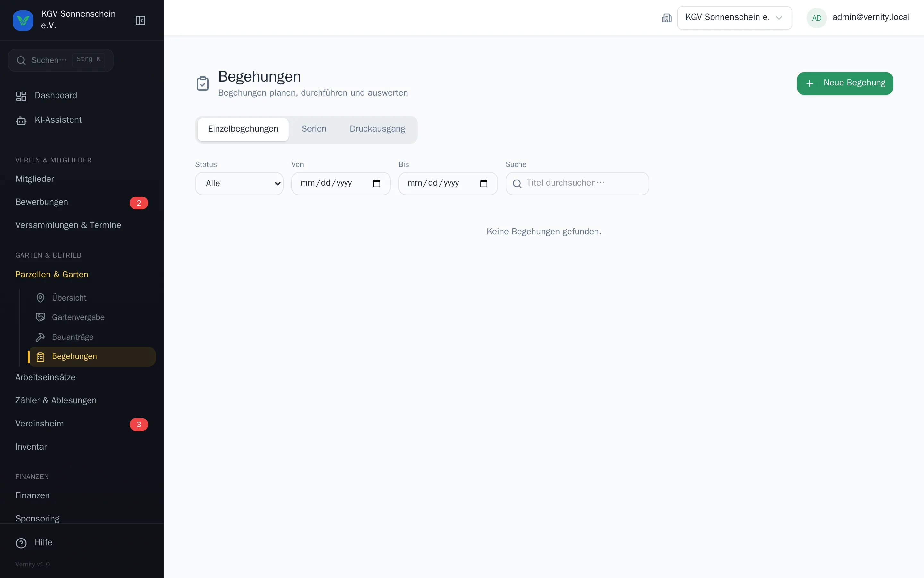Viewport: 924px width, 578px height.
Task: Select Begehungen submenu item
Action: [x=92, y=357]
